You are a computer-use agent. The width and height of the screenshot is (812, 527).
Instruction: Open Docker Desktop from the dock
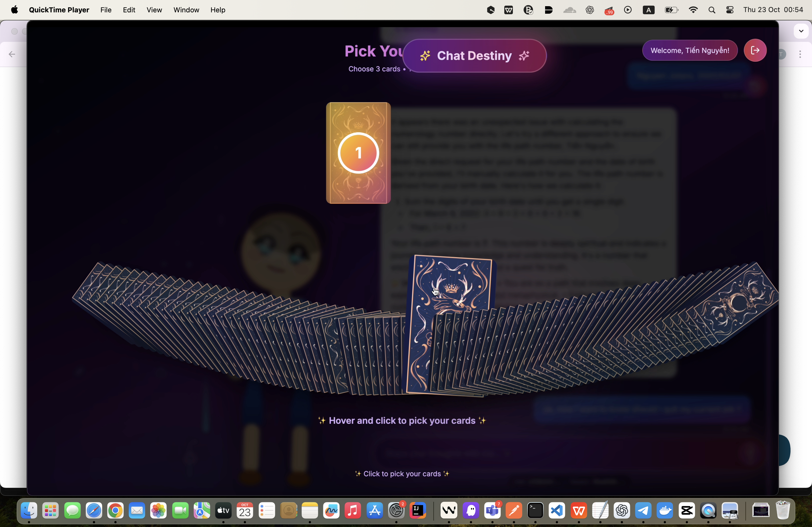pos(665,511)
